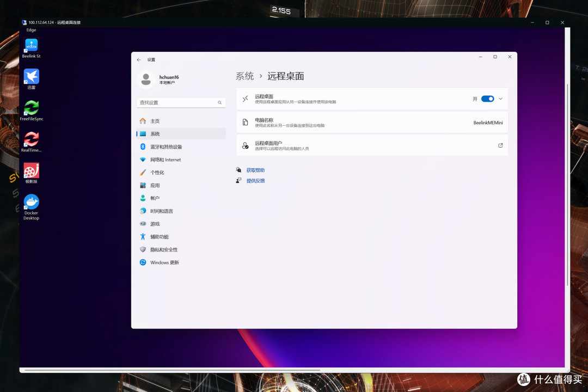Screen dimensions: 588x392
Task: Open Beelink St desktop shortcut
Action: pos(31,48)
